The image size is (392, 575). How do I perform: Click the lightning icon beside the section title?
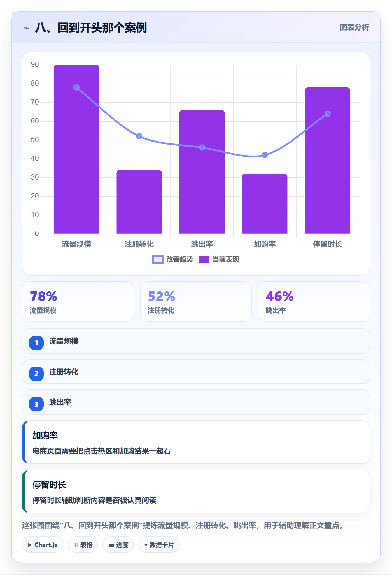tap(27, 28)
